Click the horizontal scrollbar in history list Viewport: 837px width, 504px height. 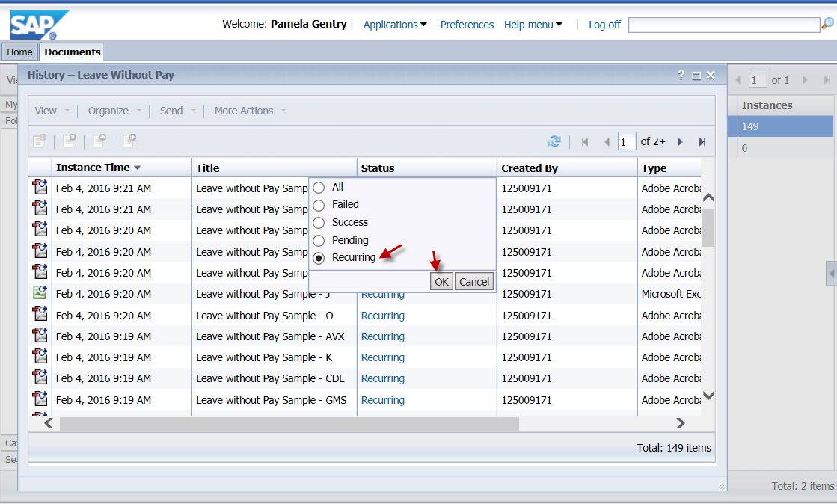(x=289, y=423)
